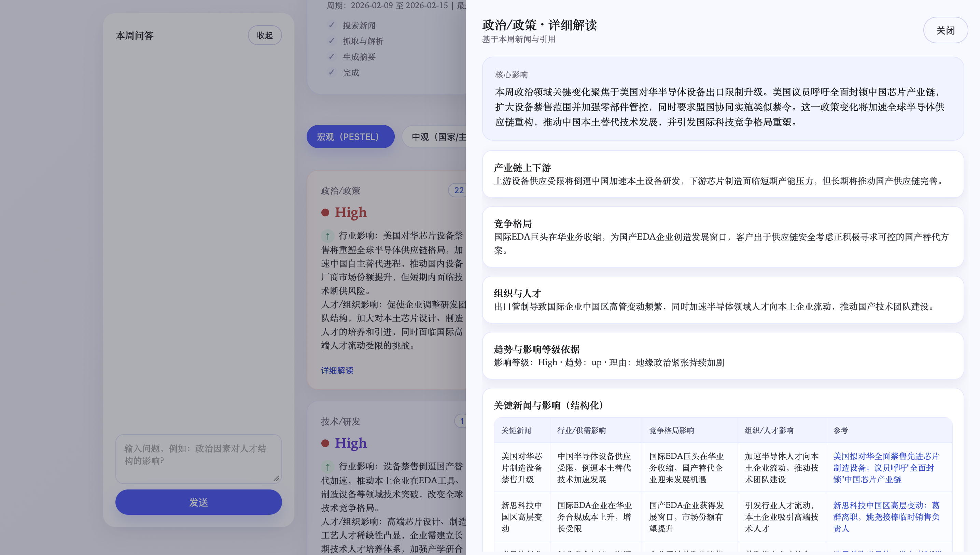Click the 产业链上下游 card

tap(723, 174)
